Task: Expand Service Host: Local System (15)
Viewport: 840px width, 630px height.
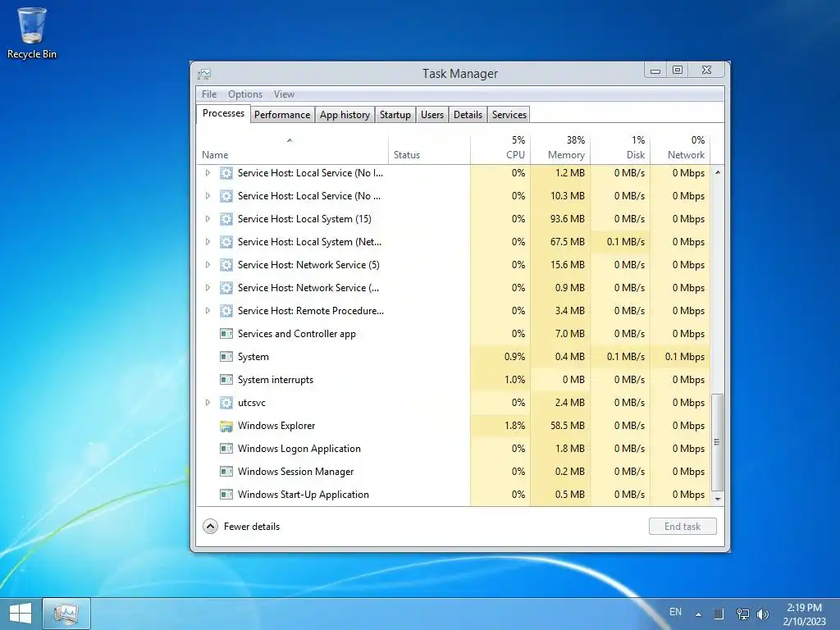Action: point(208,219)
